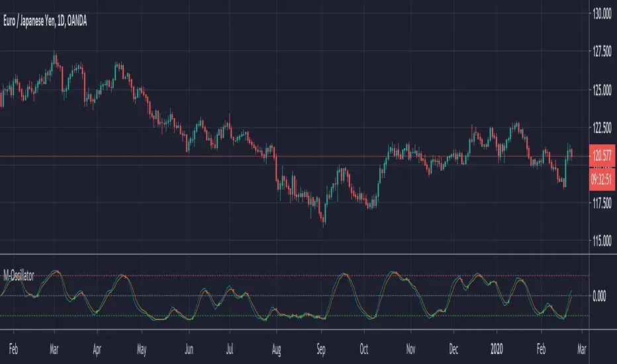Click the M-Oscillator indicator label
This screenshot has height=364, width=617.
click(x=19, y=276)
